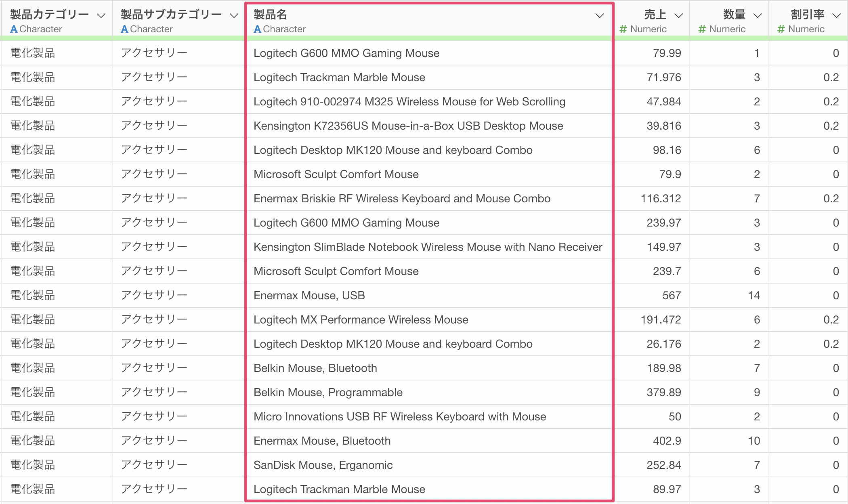
Task: Click the sales value 47.984
Action: pyautogui.click(x=663, y=102)
